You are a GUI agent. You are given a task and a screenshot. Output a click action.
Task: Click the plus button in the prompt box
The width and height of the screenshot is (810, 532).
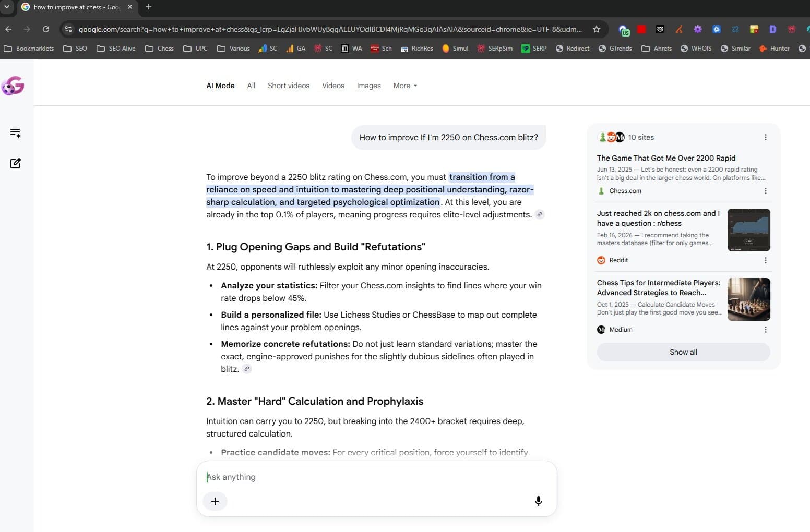tap(215, 501)
